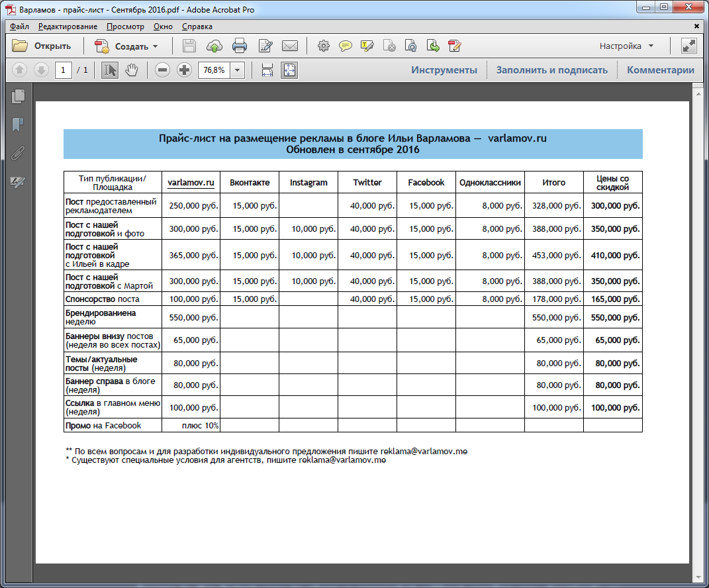
Task: Click the Print icon
Action: 239,46
